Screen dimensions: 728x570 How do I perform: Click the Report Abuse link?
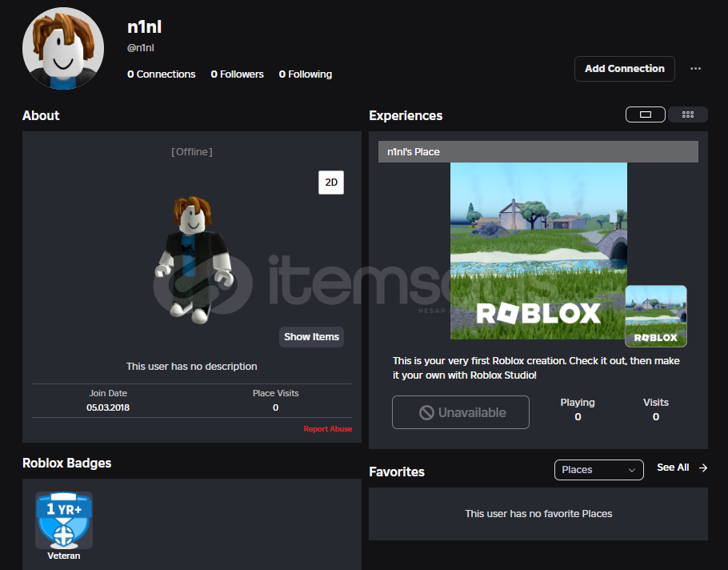coord(328,429)
